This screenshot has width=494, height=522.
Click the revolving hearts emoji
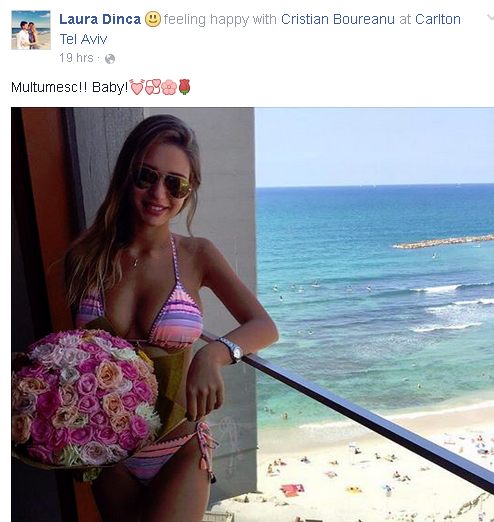[x=153, y=87]
